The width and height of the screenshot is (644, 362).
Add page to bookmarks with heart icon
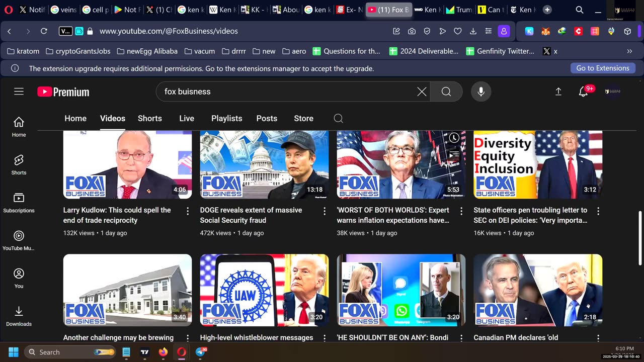click(x=457, y=31)
